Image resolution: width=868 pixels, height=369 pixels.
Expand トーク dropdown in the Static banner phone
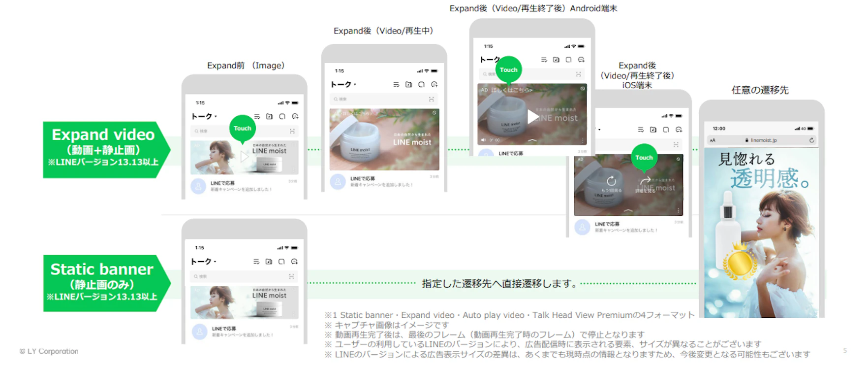click(x=204, y=262)
